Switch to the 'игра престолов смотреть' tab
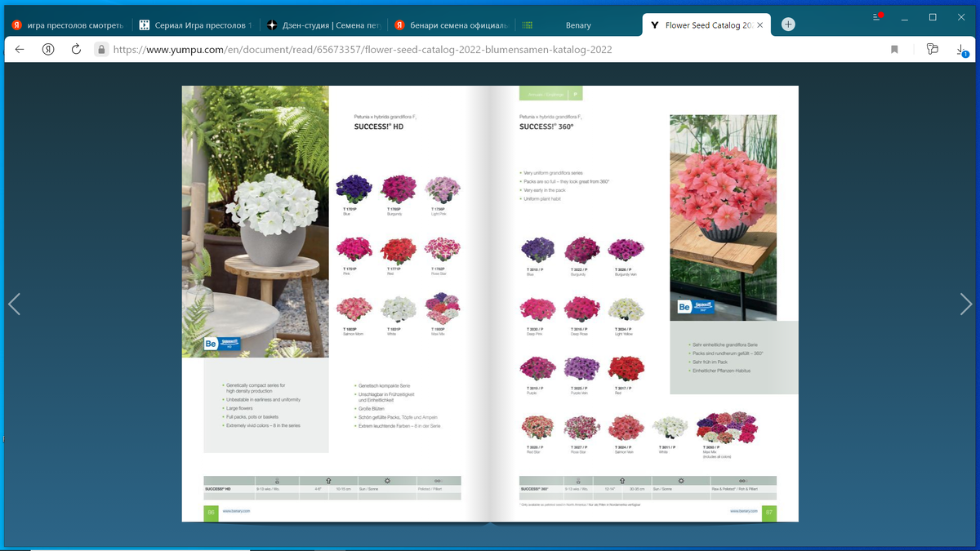980x551 pixels. tap(67, 25)
